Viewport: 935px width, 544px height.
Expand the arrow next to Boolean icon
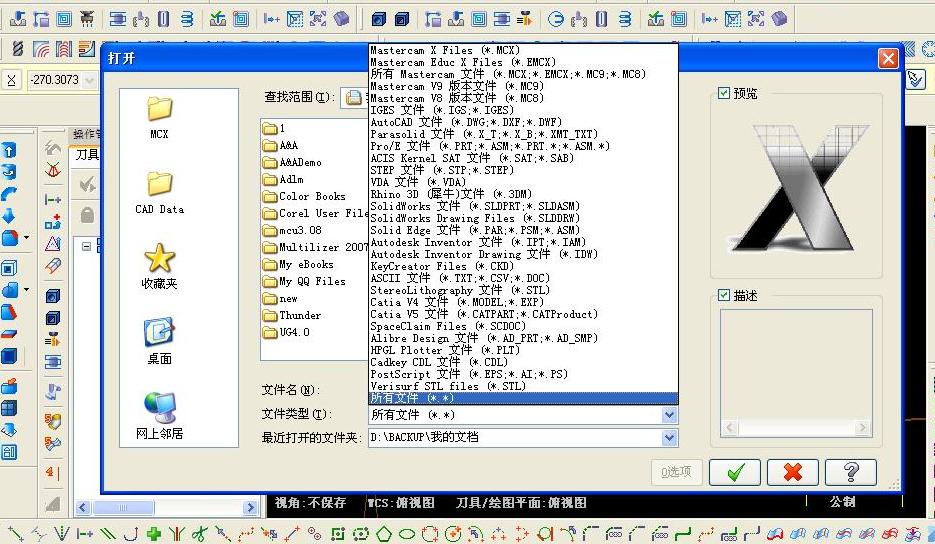click(x=27, y=290)
